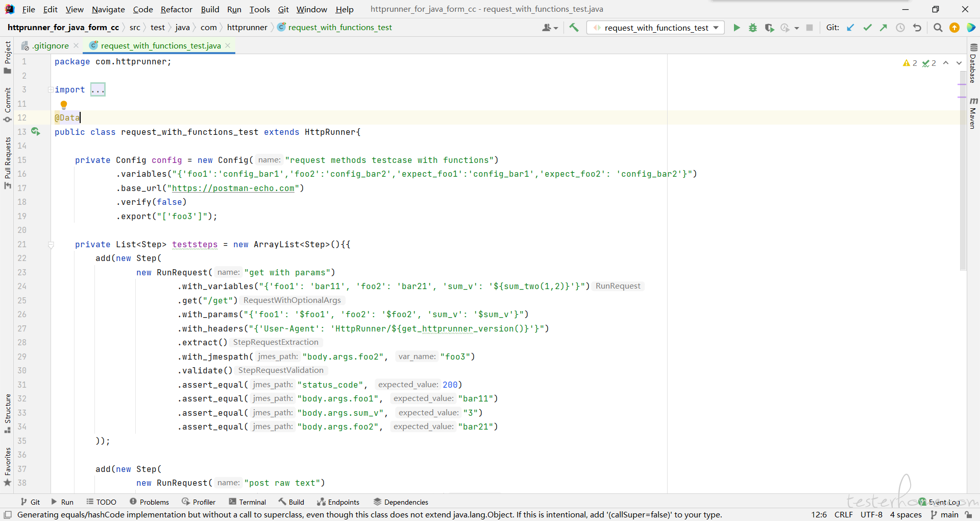Click the editor vertical scrollbar
The height and width of the screenshot is (521, 980).
coord(963,171)
